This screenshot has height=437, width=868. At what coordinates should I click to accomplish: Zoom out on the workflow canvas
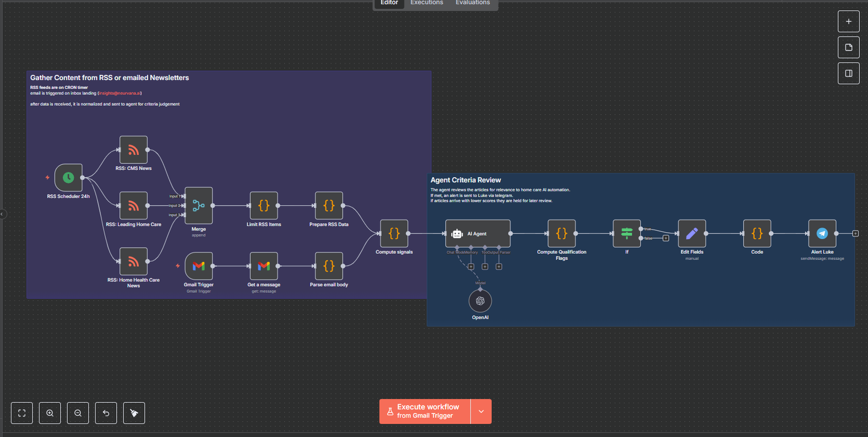pyautogui.click(x=78, y=413)
